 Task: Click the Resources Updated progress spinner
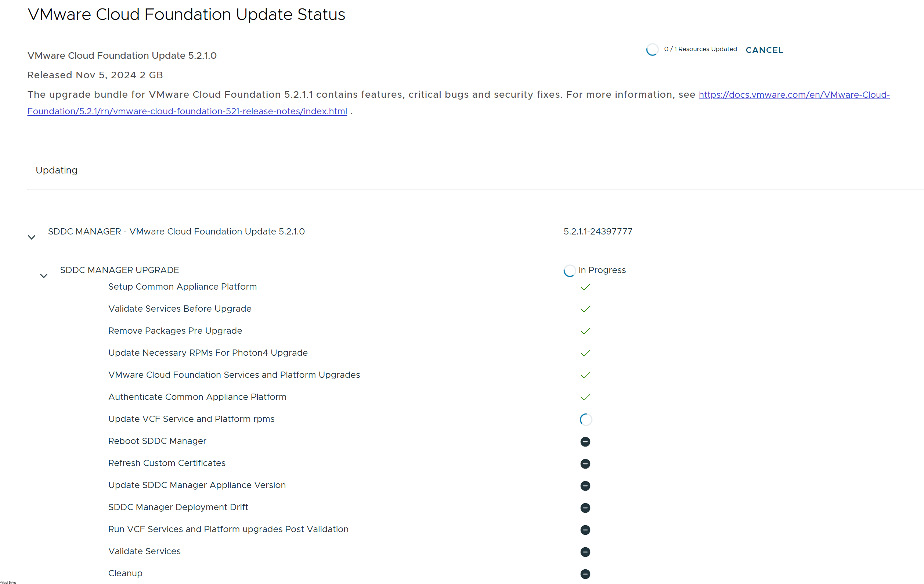pyautogui.click(x=652, y=50)
